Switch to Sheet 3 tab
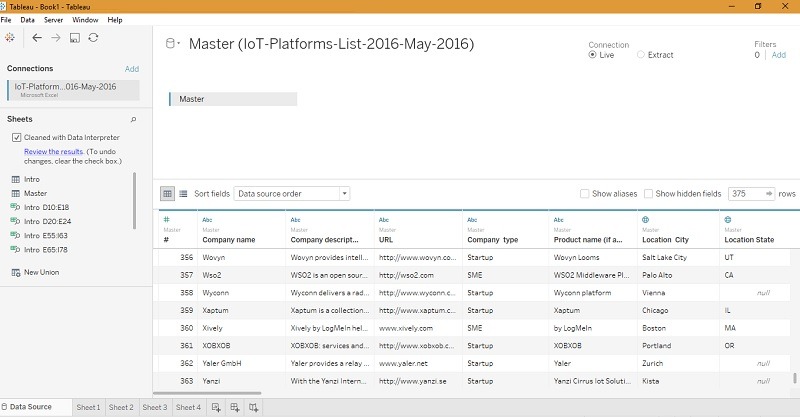Image resolution: width=800 pixels, height=417 pixels. [155, 407]
